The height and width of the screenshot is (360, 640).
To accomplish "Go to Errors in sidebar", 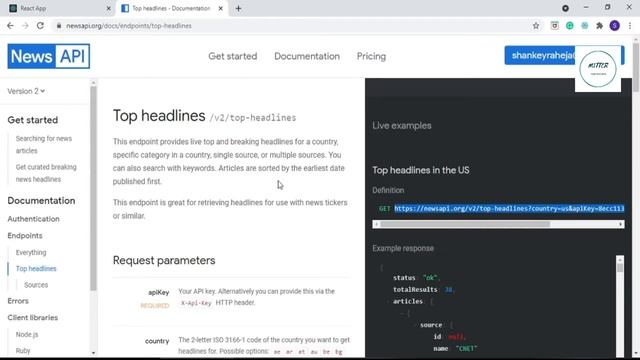I will click(x=18, y=301).
